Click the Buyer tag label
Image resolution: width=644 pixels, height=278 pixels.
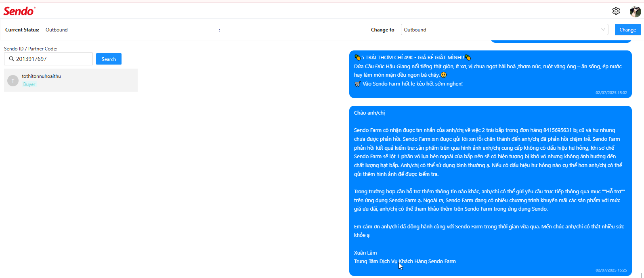pyautogui.click(x=29, y=84)
